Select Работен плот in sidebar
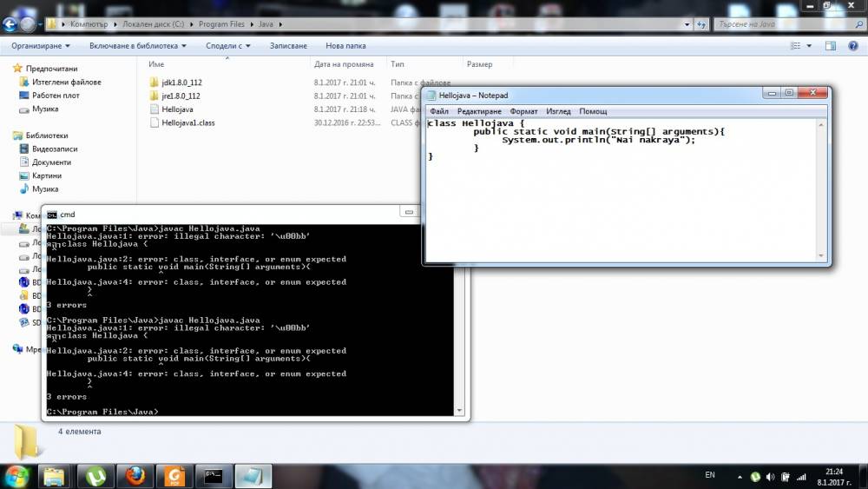This screenshot has height=489, width=868. pos(56,96)
